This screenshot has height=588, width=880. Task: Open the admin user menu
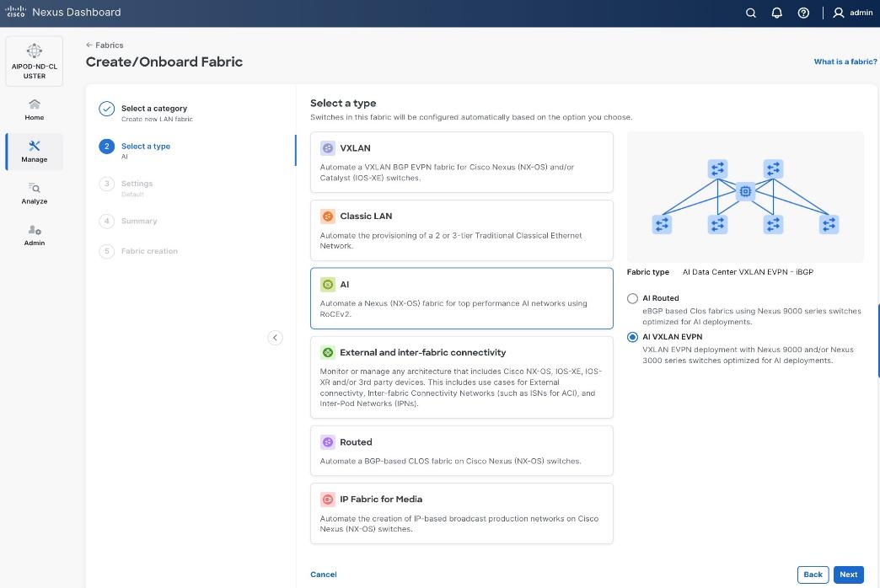854,13
